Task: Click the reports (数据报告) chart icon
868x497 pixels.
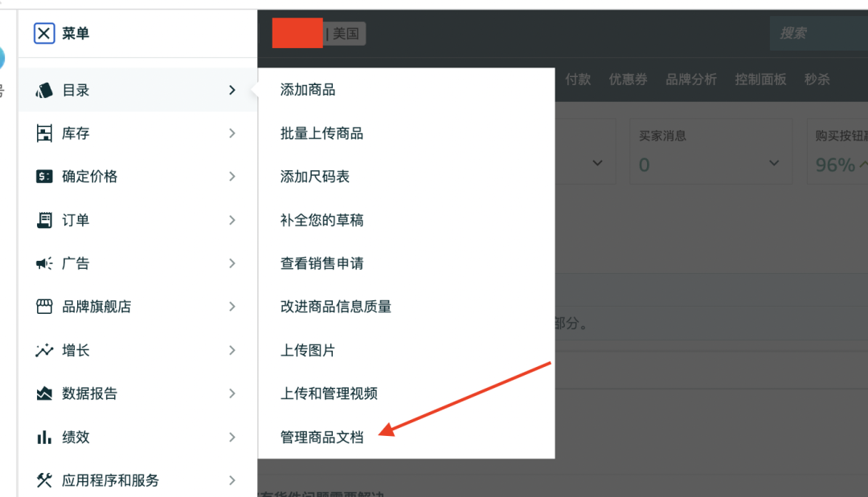Action: pos(44,393)
